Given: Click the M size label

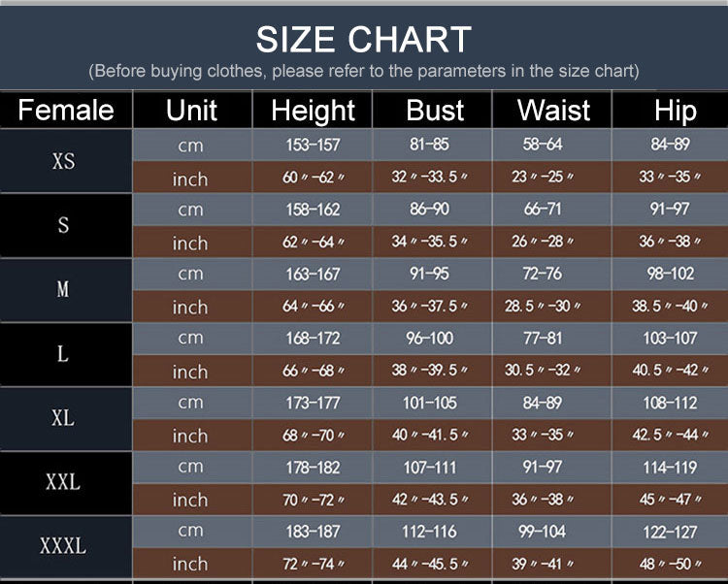Looking at the screenshot, I should 63,289.
